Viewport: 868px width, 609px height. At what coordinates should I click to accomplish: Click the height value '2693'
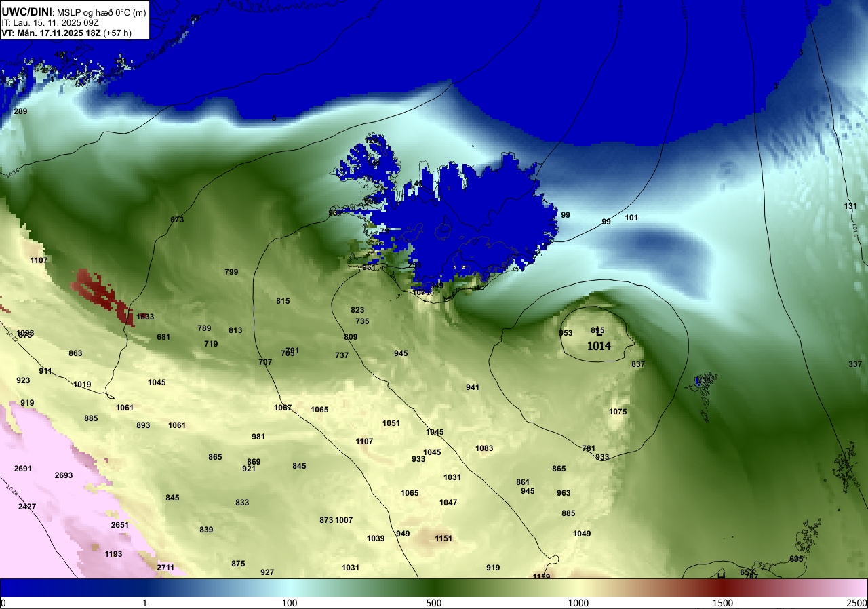click(64, 475)
